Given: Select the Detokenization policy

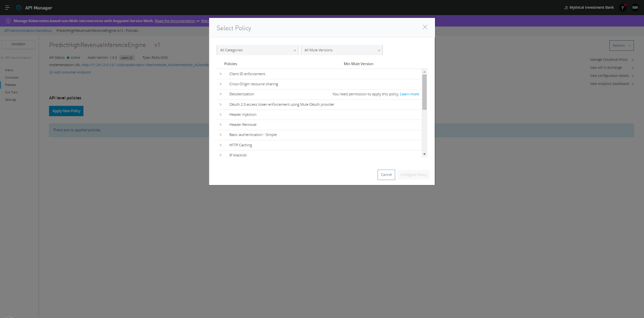Looking at the screenshot, I should (242, 94).
